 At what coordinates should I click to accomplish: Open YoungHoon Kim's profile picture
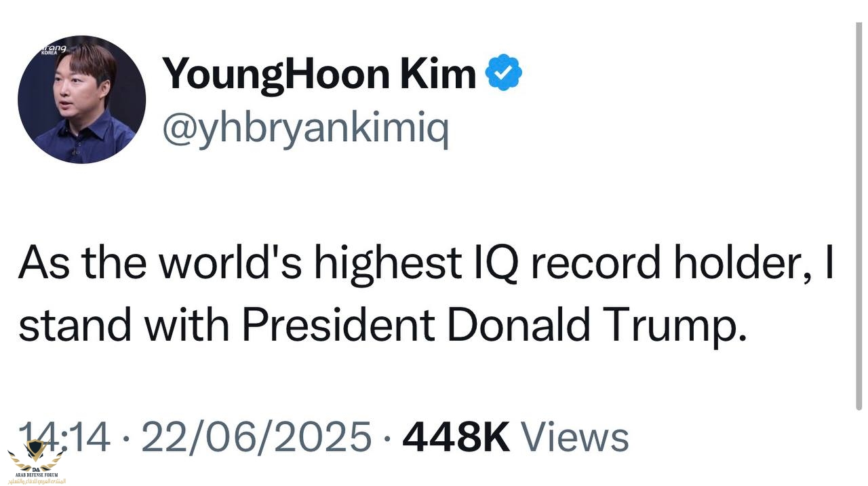(x=81, y=99)
